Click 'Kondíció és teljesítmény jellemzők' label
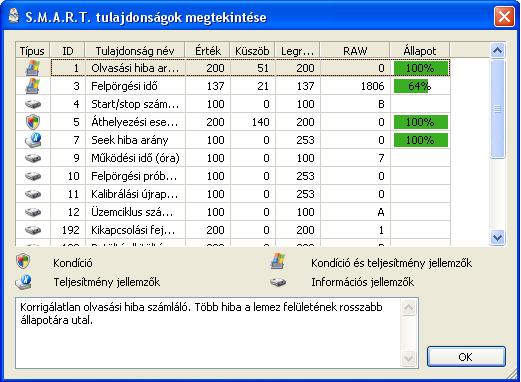This screenshot has width=521, height=382. click(392, 263)
